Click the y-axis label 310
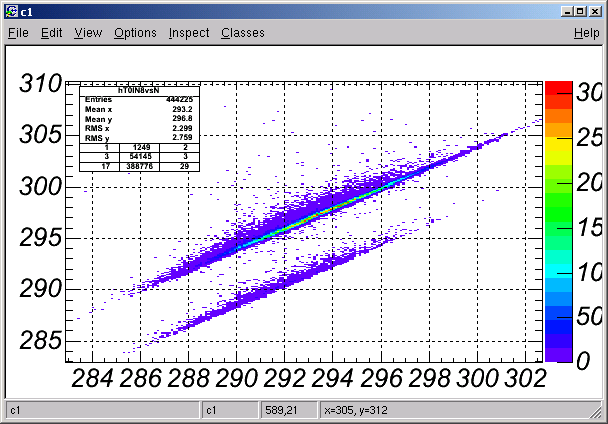Screen dimensions: 608x424 tap(41, 83)
